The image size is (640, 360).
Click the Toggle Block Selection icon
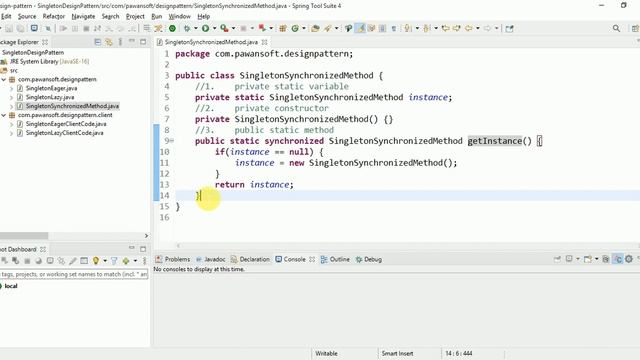coord(382,28)
